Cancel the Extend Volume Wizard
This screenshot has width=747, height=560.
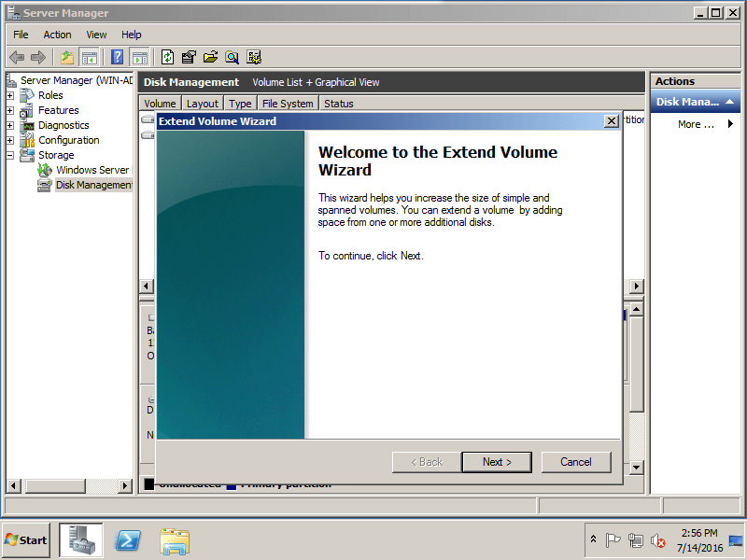[576, 462]
